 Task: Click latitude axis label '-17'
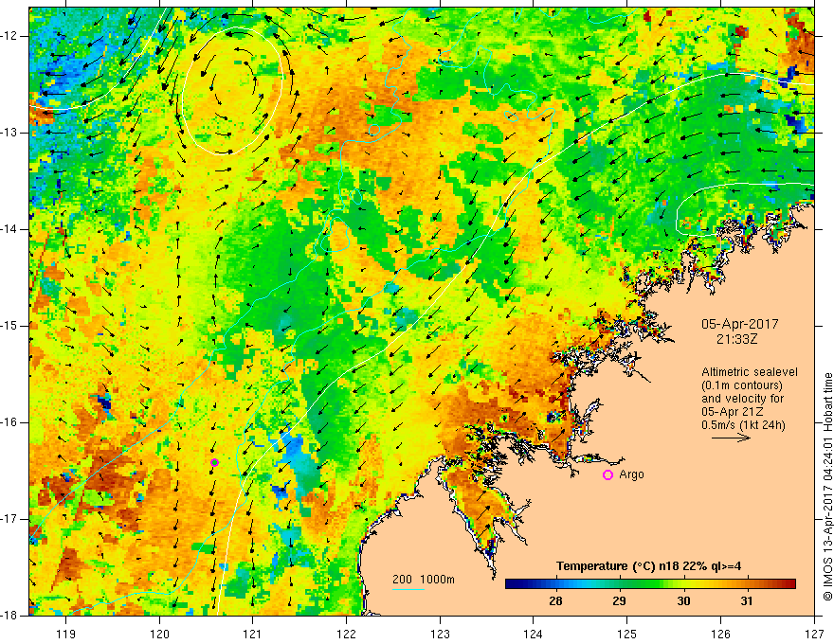(x=10, y=519)
